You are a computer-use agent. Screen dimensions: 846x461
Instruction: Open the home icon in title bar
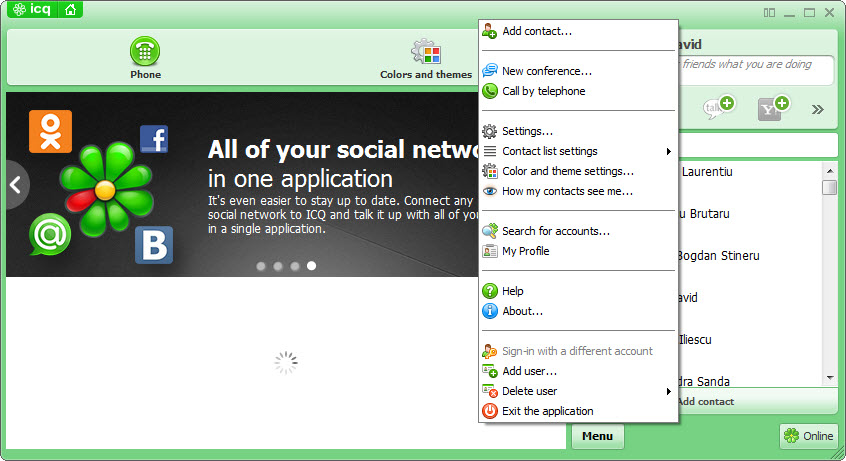(x=70, y=9)
